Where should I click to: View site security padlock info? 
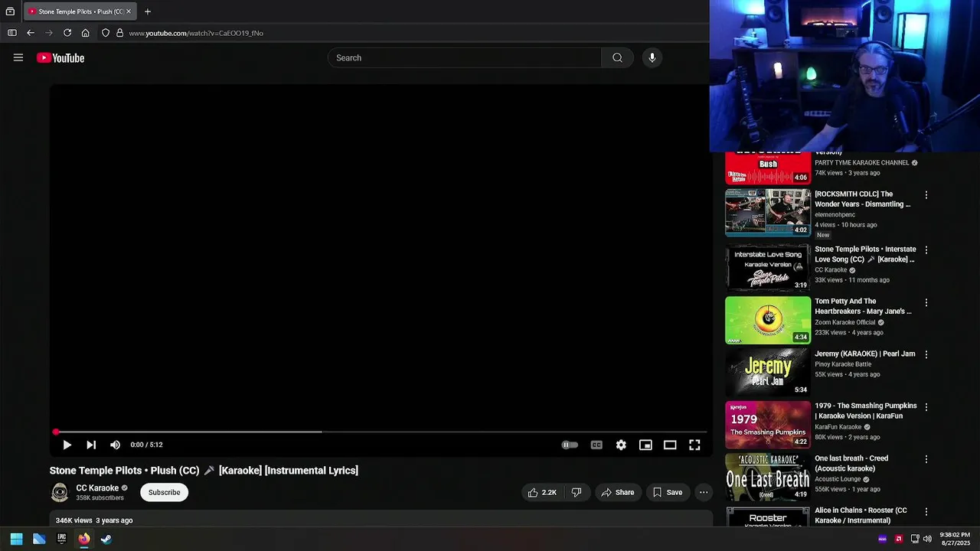(119, 33)
